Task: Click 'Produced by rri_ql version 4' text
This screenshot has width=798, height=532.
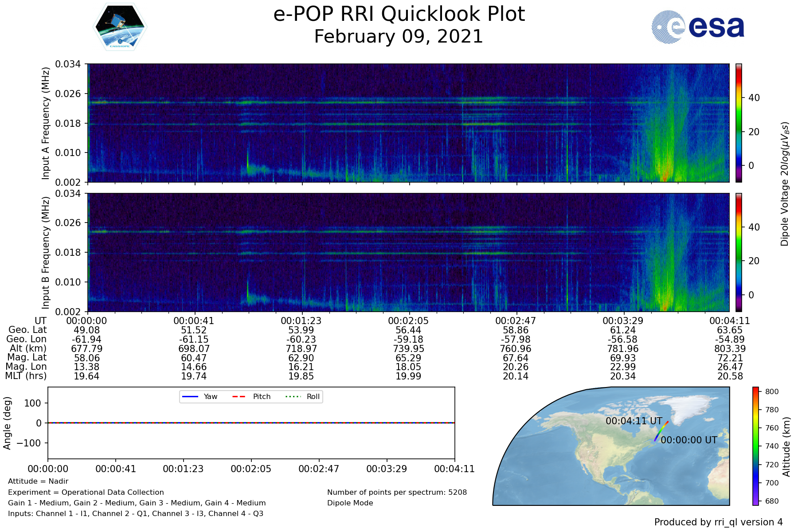Action: tap(718, 522)
